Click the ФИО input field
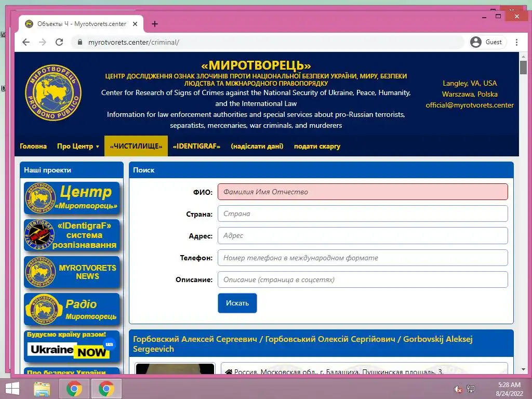 click(x=363, y=192)
